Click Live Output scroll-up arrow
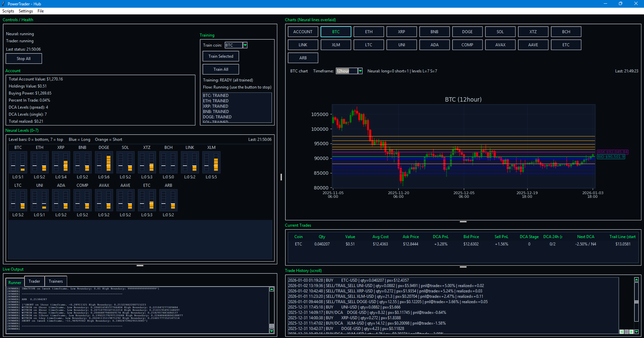644x338 pixels. pos(272,289)
